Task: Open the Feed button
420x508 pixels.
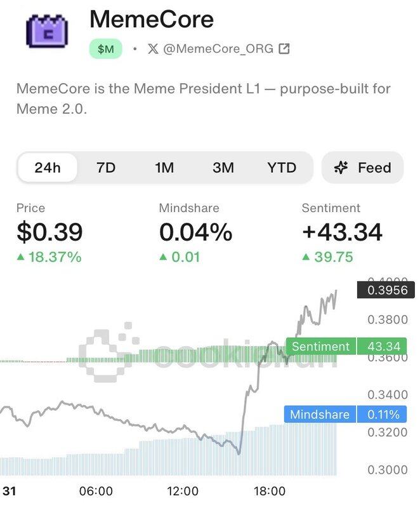Action: point(363,168)
